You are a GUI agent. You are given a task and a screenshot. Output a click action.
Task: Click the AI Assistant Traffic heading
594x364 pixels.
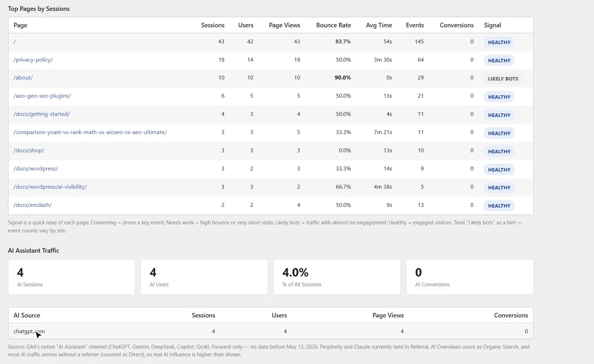click(34, 251)
